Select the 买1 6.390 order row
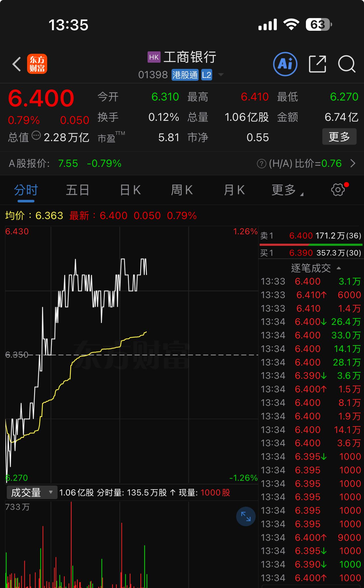 [x=311, y=253]
